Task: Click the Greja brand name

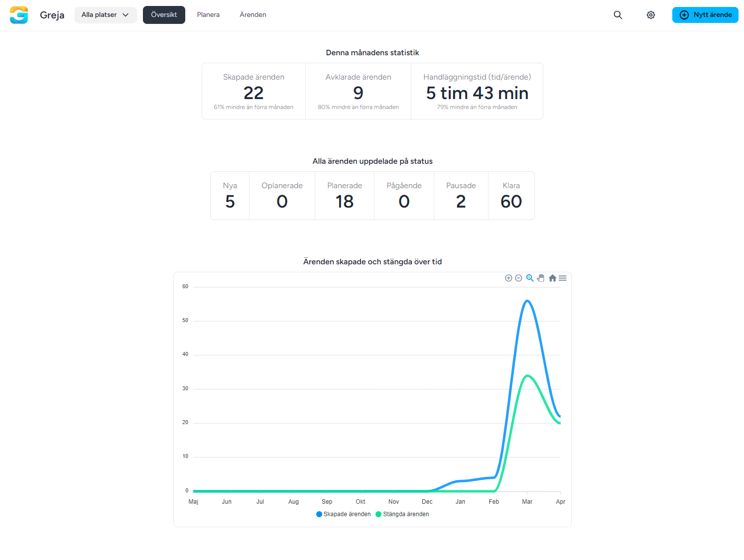Action: [x=52, y=15]
